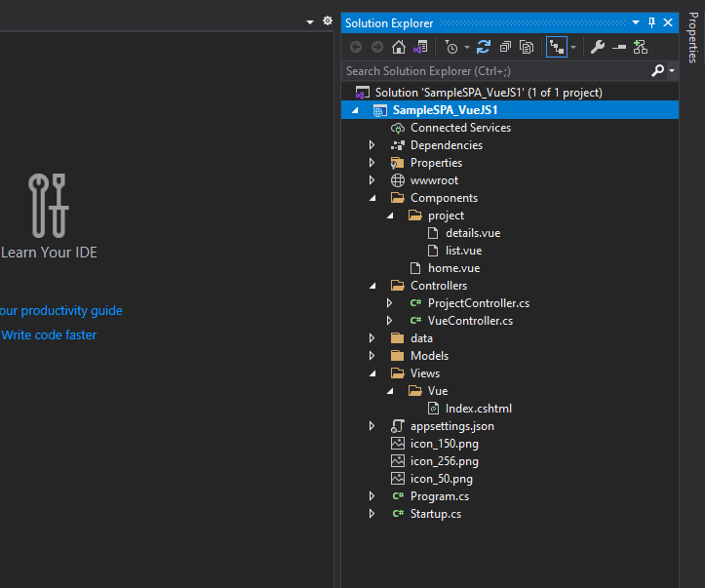
Task: Toggle the file nesting tree button
Action: (557, 47)
